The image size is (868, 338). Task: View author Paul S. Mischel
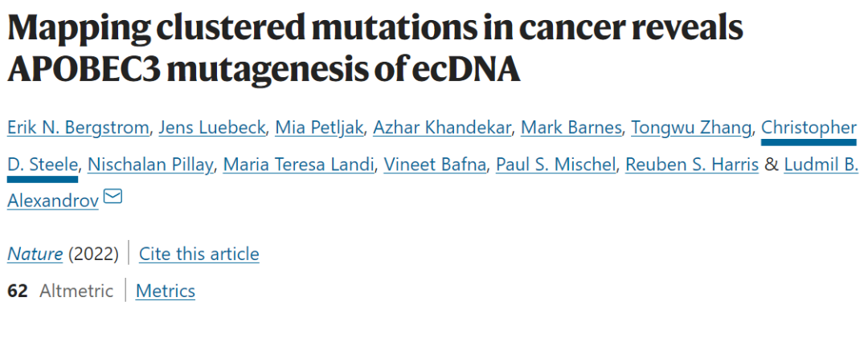tap(555, 165)
